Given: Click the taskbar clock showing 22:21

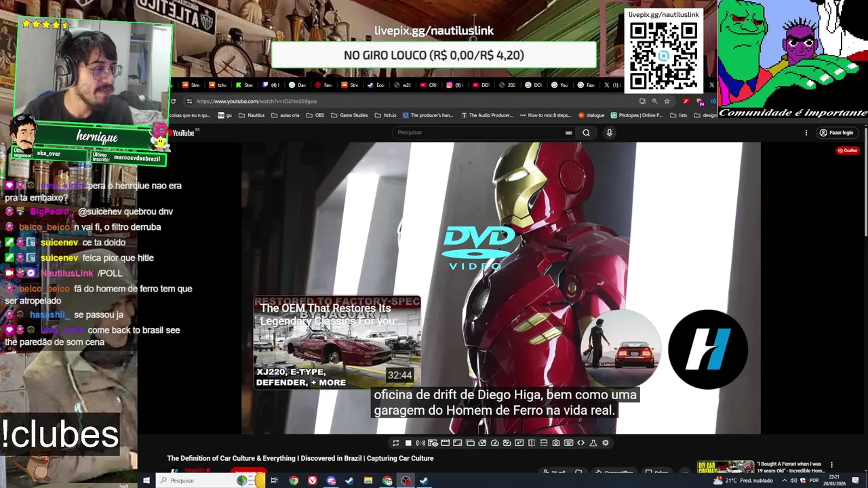Looking at the screenshot, I should click(833, 481).
